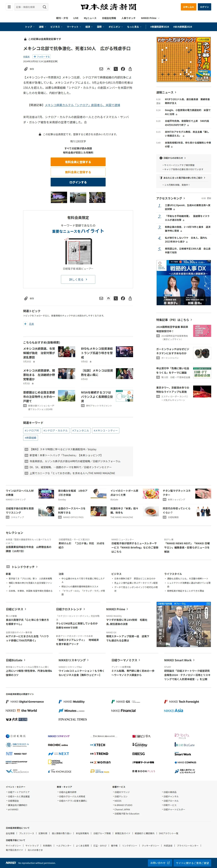Open NIKKEI COMPASS logo
This screenshot has width=217, height=868.
point(185,762)
